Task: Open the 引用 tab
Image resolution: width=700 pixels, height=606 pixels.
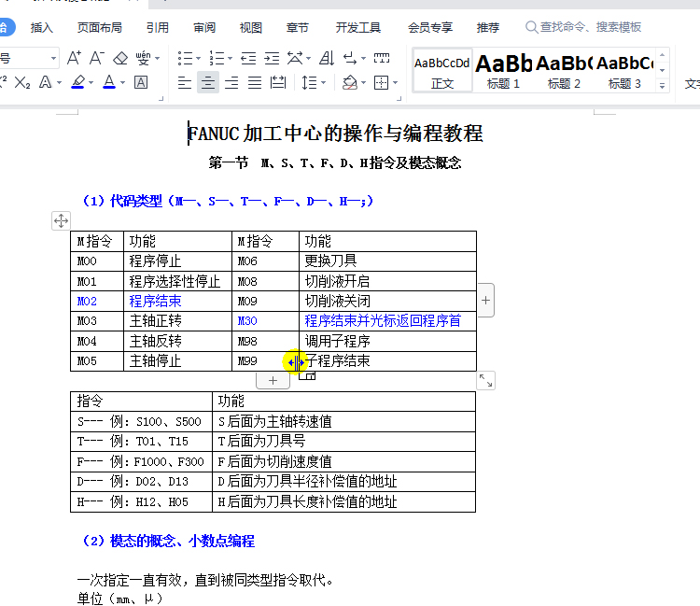Action: click(x=158, y=28)
